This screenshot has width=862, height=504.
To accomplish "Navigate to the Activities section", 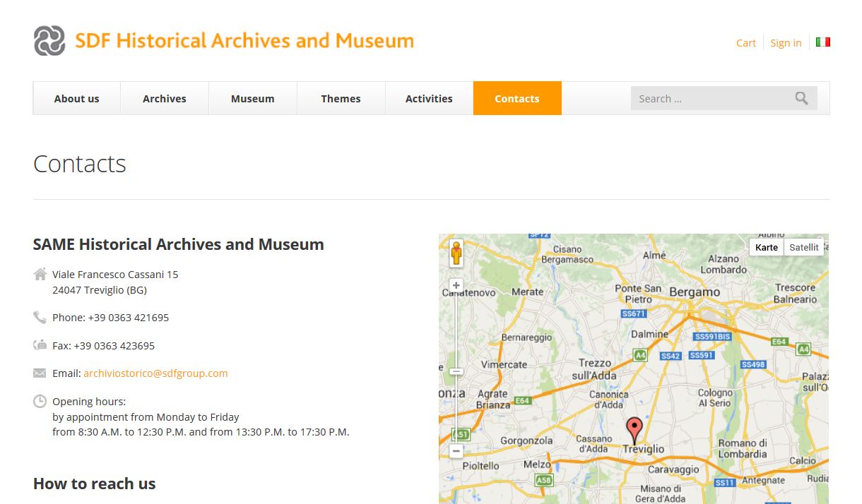I will [429, 99].
